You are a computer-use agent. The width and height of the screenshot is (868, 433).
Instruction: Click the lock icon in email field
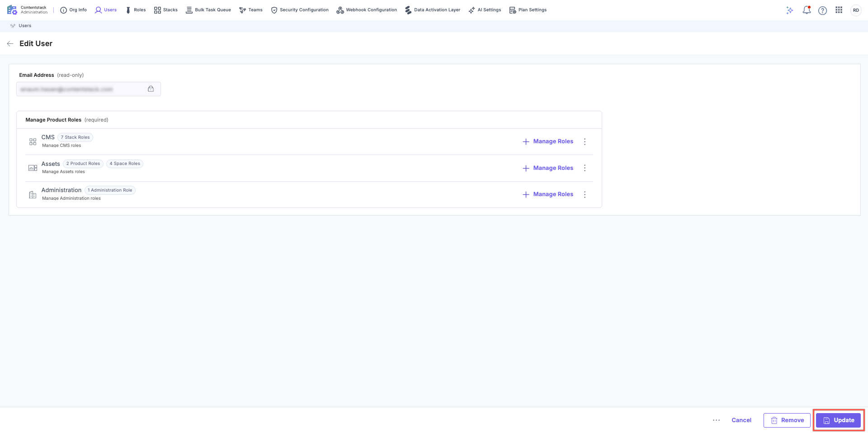pyautogui.click(x=151, y=89)
